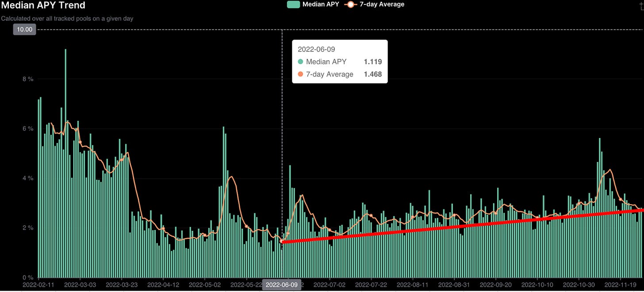
Task: Select the 10.00 y-axis value badge
Action: coord(25,29)
